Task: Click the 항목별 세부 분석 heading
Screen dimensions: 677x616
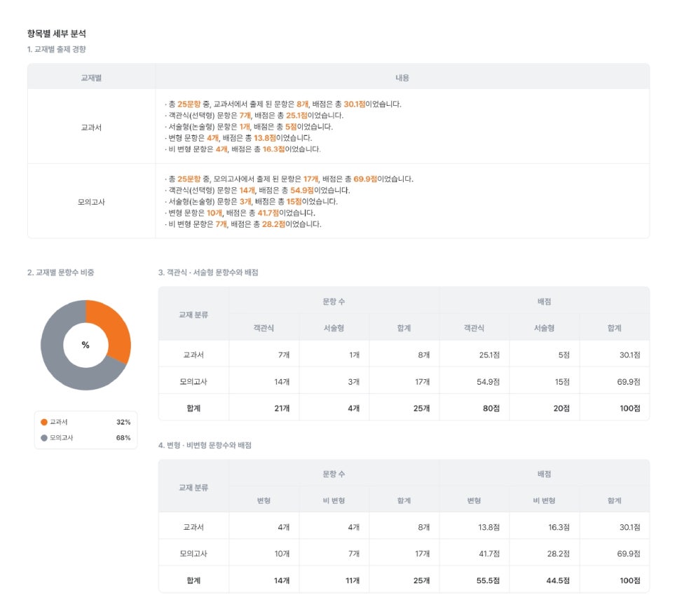Action: coord(56,33)
